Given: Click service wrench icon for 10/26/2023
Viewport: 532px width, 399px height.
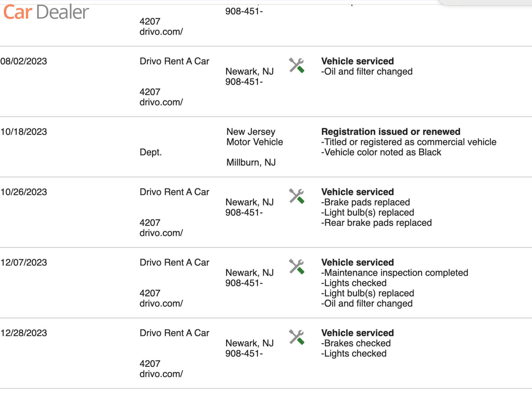Looking at the screenshot, I should [x=296, y=196].
